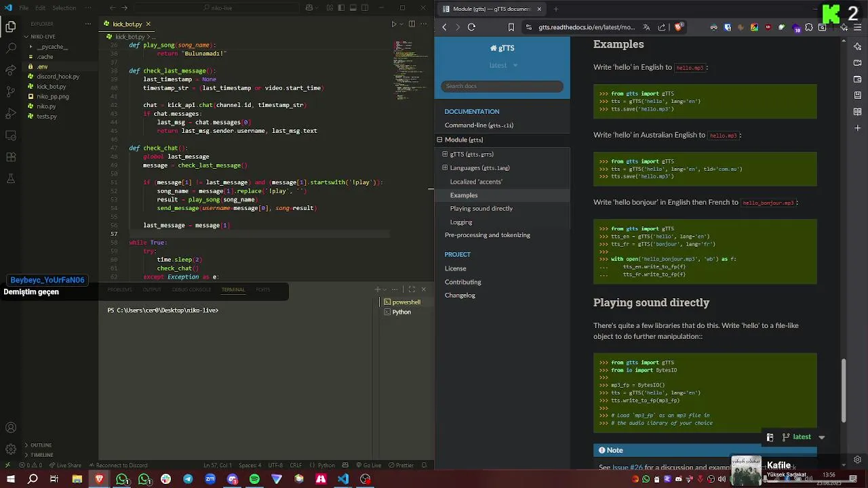Image resolution: width=868 pixels, height=488 pixels.
Task: Expand the Languages (gtts.lang) docs entry
Action: tap(445, 167)
